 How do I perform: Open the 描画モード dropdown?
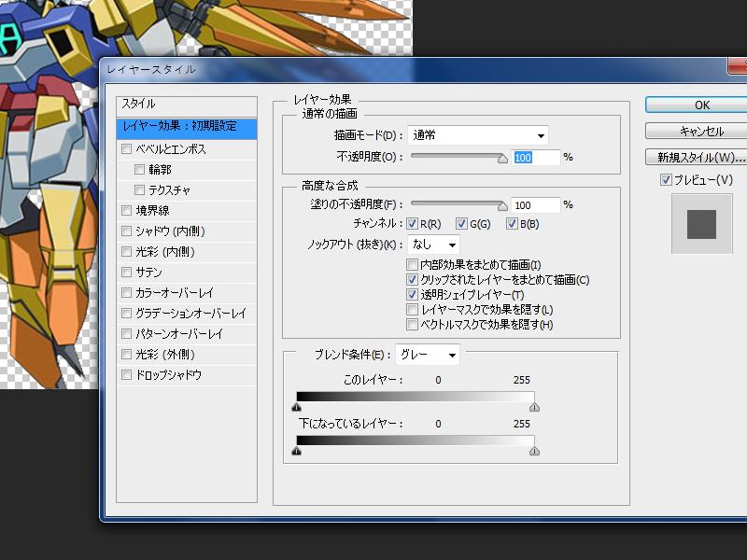point(477,135)
